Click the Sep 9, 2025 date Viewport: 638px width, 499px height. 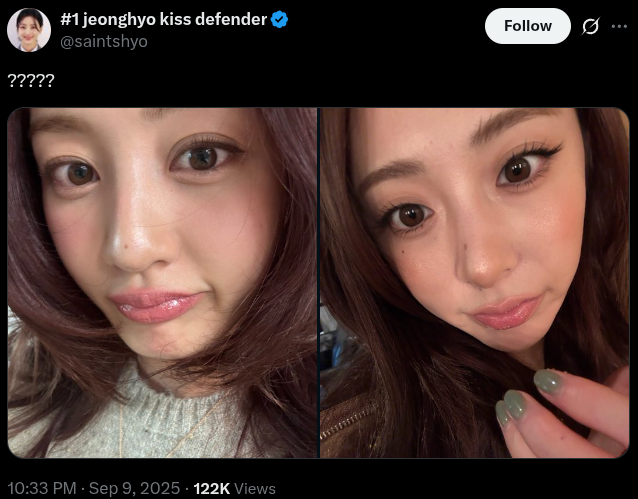(134, 488)
